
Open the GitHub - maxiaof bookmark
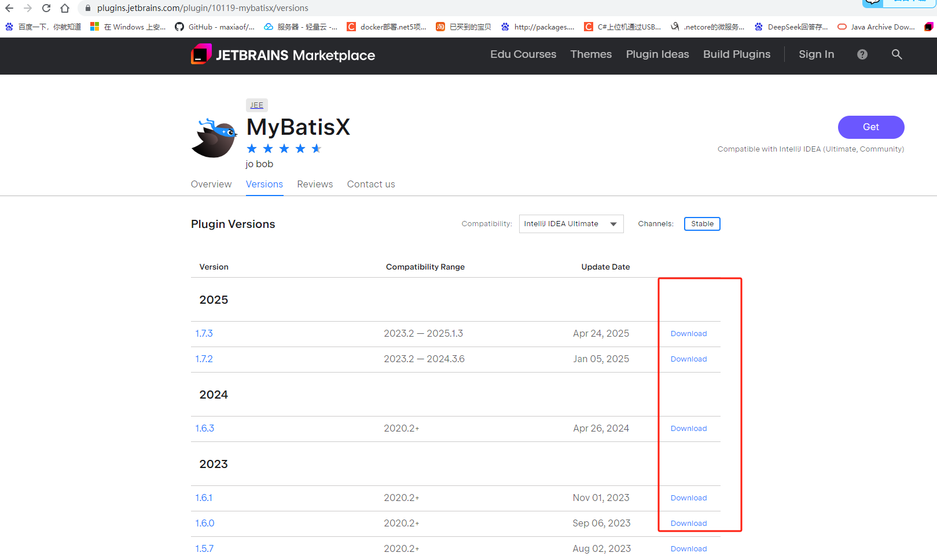215,27
